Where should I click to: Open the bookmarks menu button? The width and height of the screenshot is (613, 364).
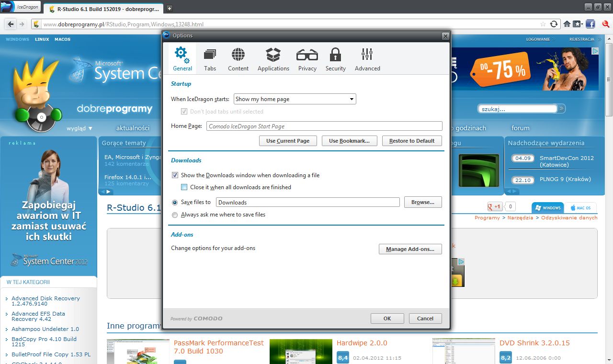pos(578,24)
